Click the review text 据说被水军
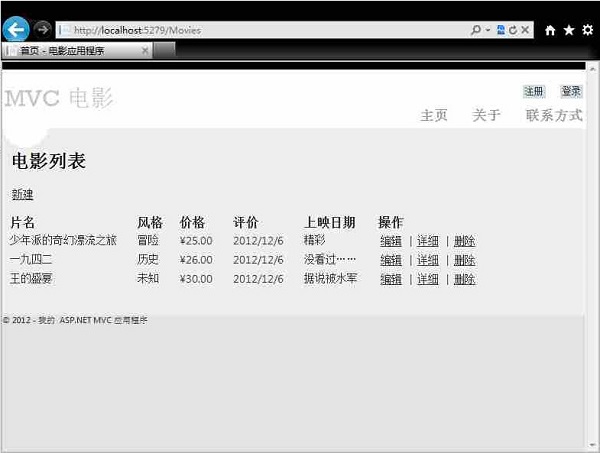 pyautogui.click(x=330, y=279)
